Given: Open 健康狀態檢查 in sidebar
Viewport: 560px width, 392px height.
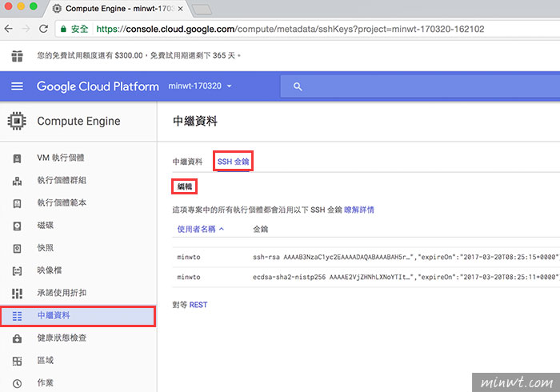Looking at the screenshot, I should tap(62, 338).
